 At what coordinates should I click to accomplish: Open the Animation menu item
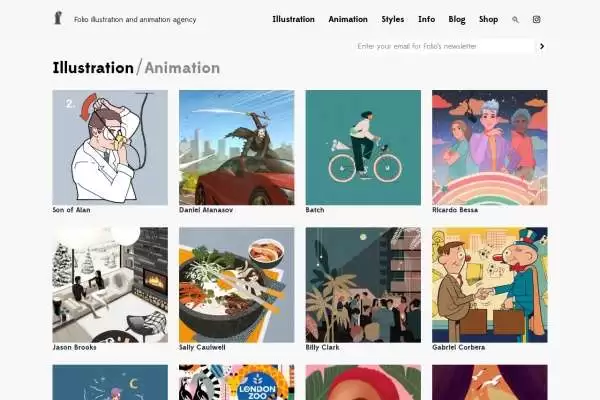pyautogui.click(x=348, y=19)
